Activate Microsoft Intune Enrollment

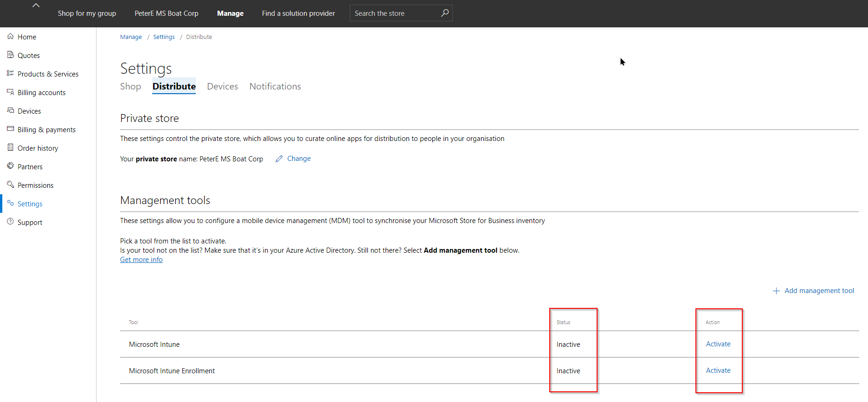[x=718, y=370]
